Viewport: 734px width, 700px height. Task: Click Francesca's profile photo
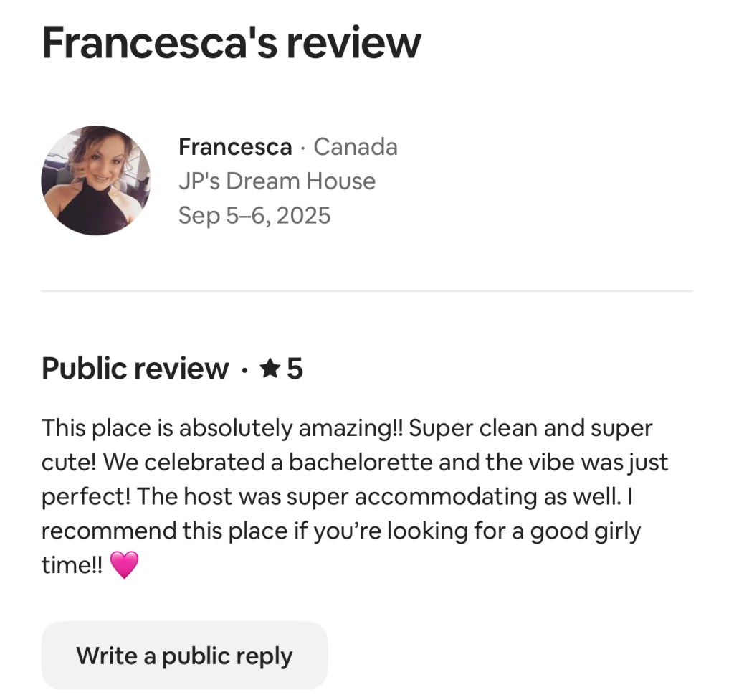(95, 181)
